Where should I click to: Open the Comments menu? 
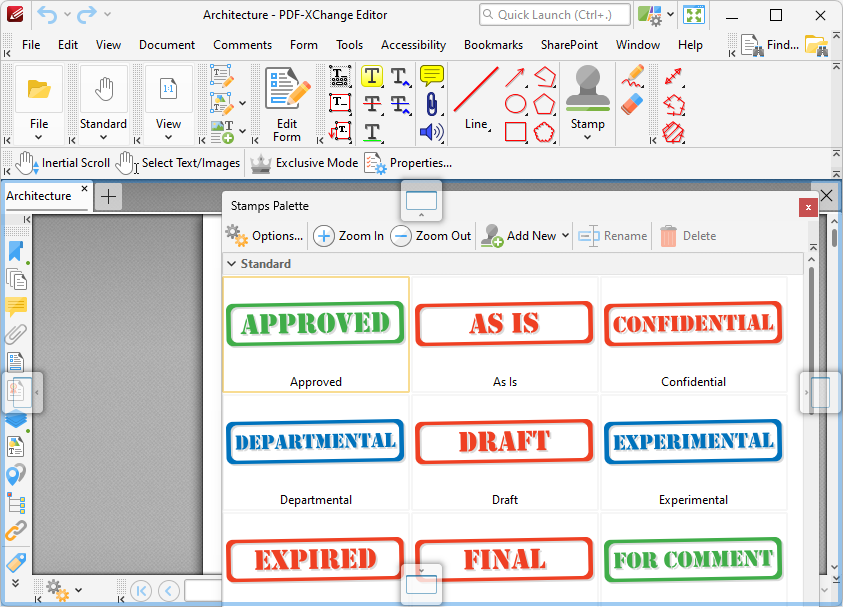tap(242, 45)
